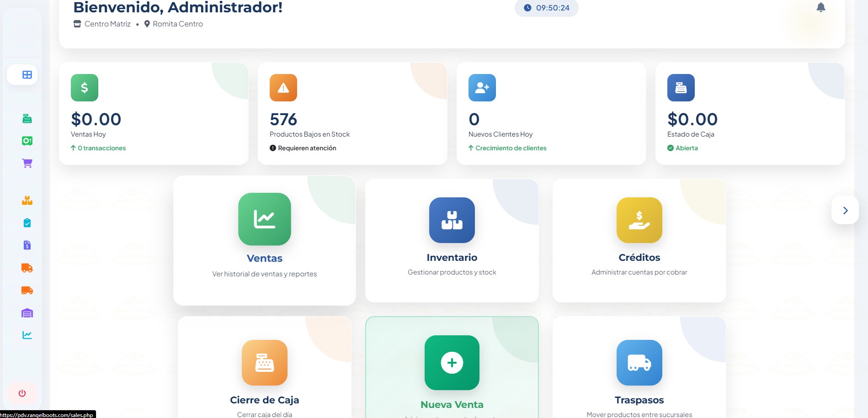Click the $0.00 amount above Ventas Hoy
Screen dimensions: 868x418
(96, 119)
